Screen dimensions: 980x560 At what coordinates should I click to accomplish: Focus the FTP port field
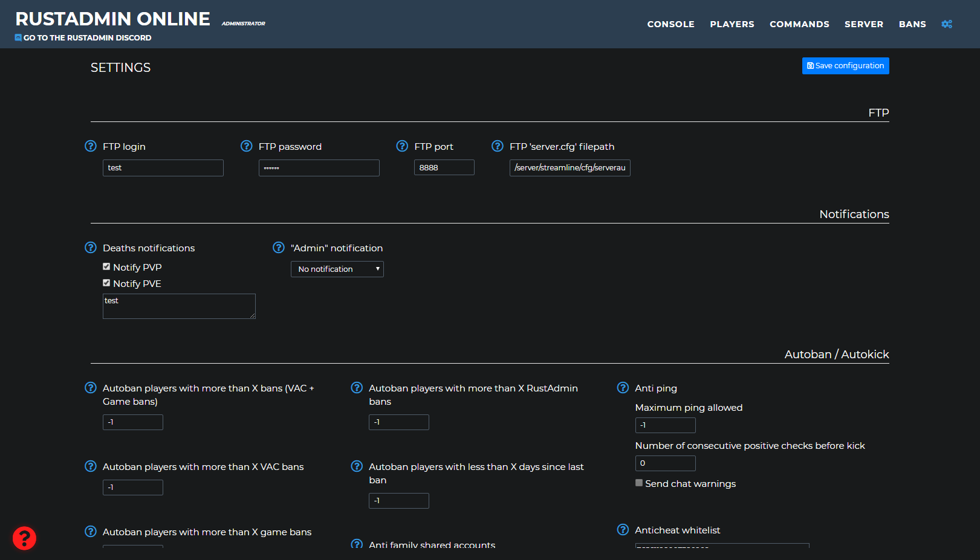[444, 167]
